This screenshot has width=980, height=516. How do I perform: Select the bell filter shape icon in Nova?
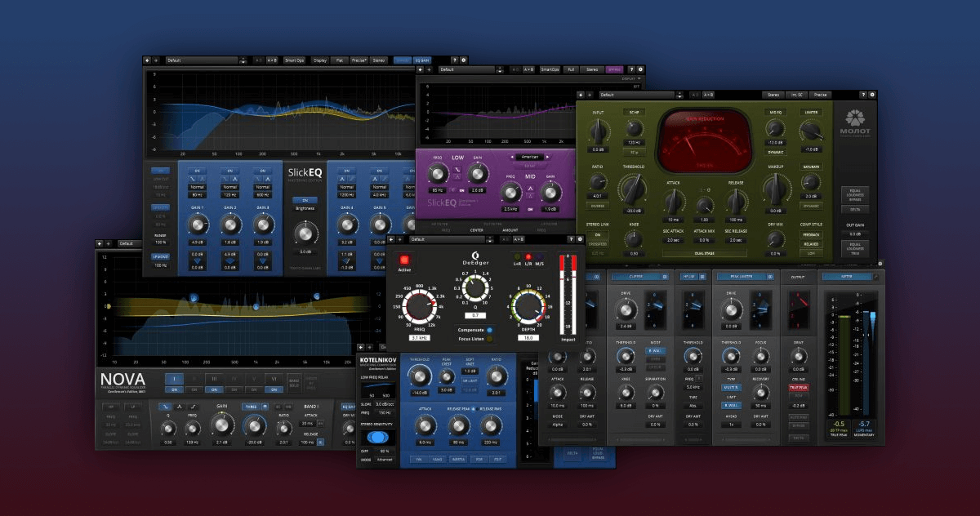[x=180, y=406]
